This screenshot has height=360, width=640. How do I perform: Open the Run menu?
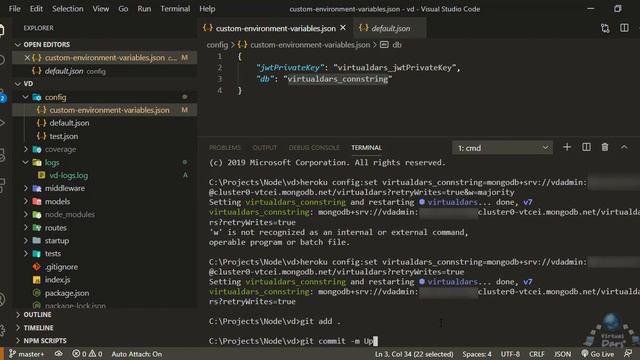tap(144, 9)
